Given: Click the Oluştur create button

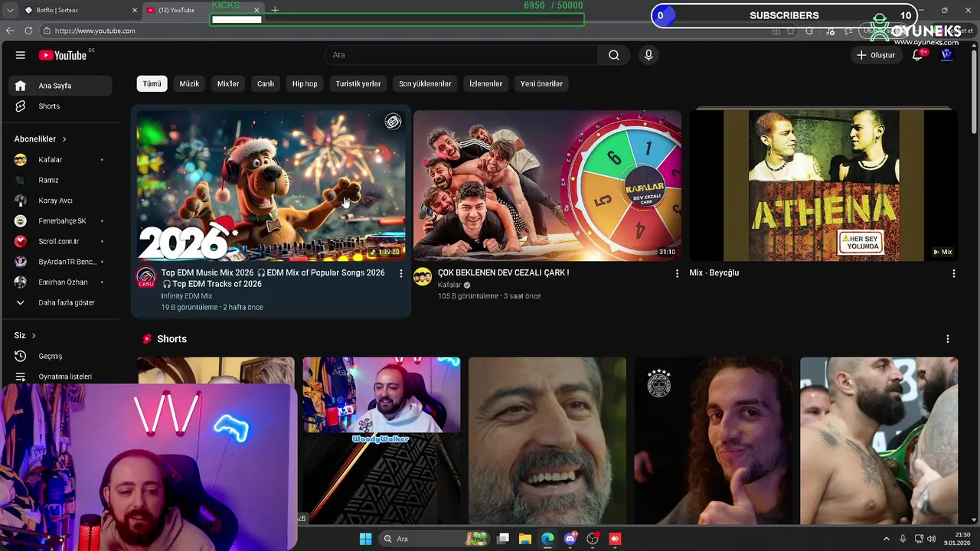Looking at the screenshot, I should click(874, 55).
